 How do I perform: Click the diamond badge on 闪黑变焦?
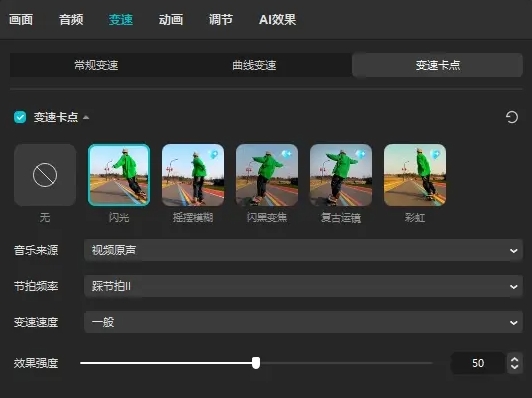pyautogui.click(x=287, y=155)
